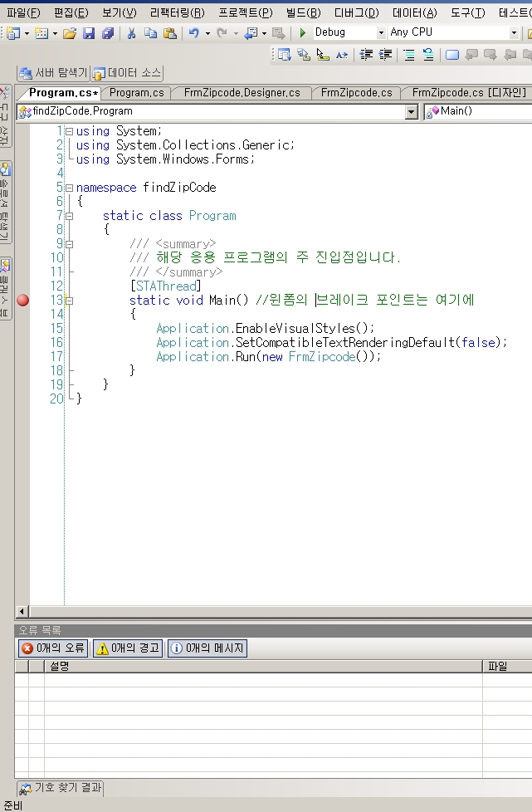Click the Navigate Backward icon
This screenshot has width=532, height=812.
click(x=251, y=33)
